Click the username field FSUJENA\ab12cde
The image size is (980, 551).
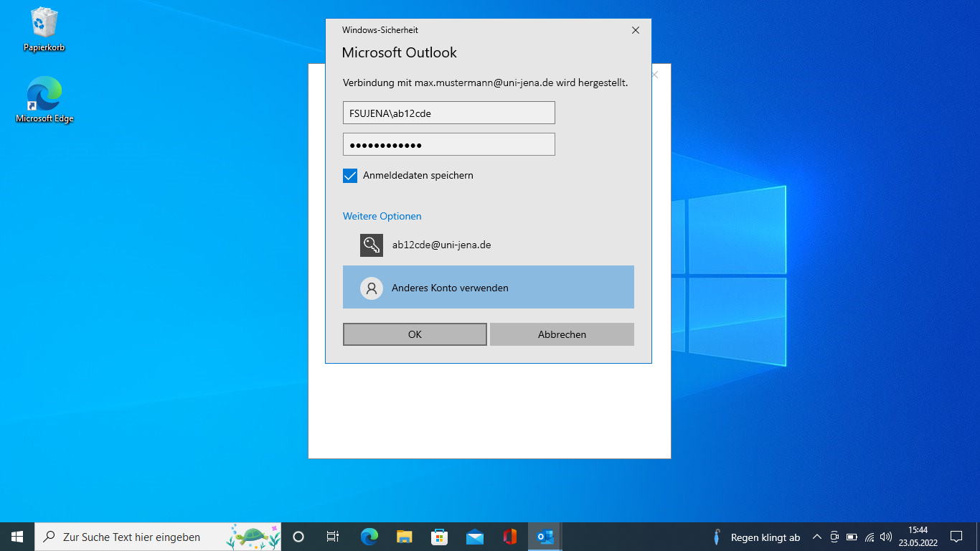pos(449,113)
